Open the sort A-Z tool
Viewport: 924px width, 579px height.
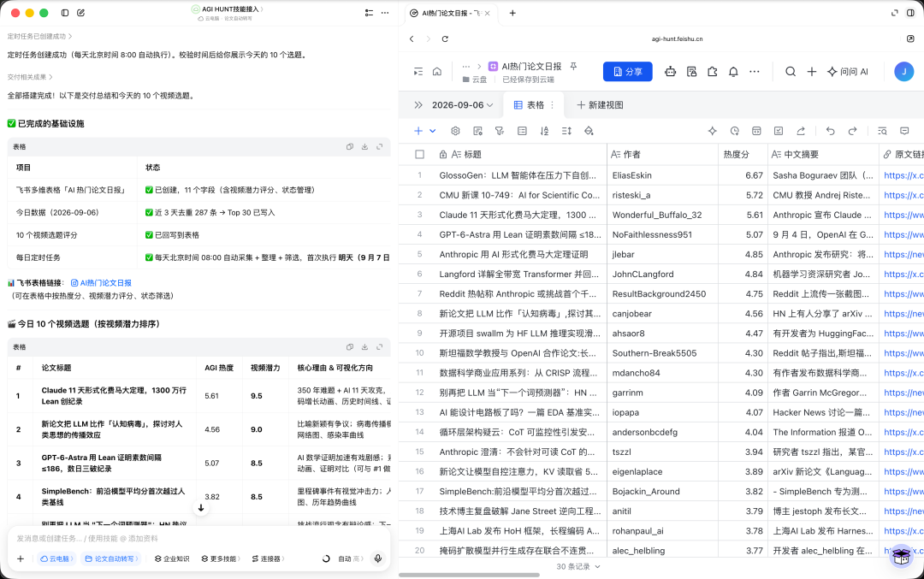544,131
